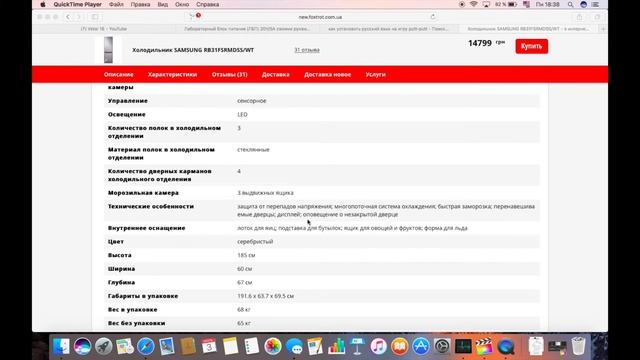640x360 pixels.
Task: Open Launchpad rocket icon in dock
Action: (x=104, y=347)
